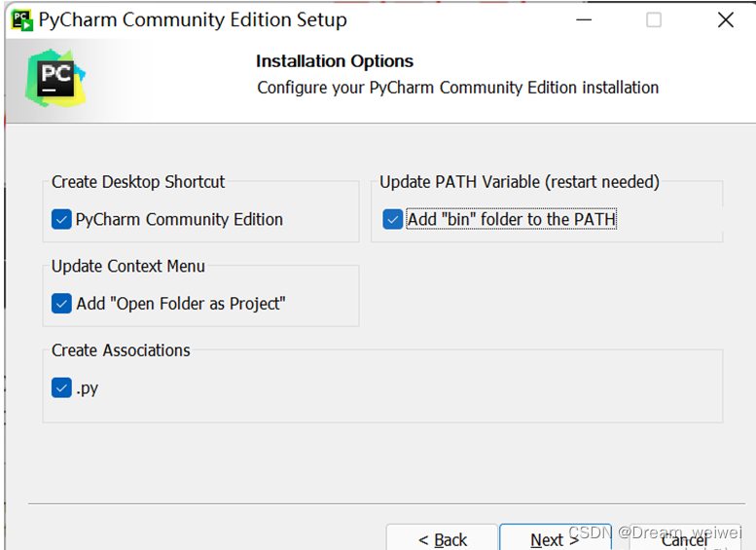This screenshot has width=756, height=550.
Task: Click "Update PATH Variable (restart needed)" label
Action: (x=520, y=182)
